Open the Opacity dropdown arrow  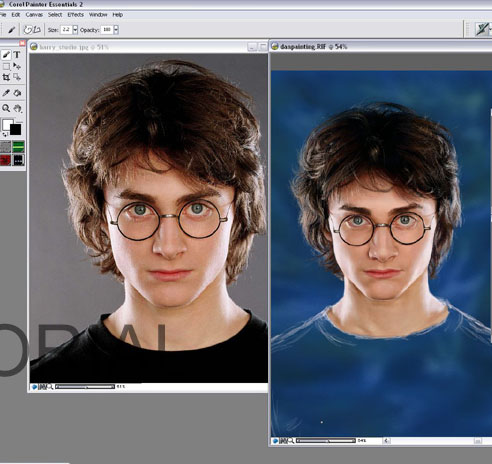click(x=116, y=30)
